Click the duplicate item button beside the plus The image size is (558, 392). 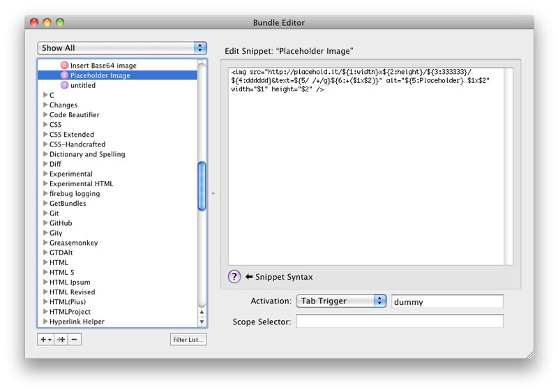(61, 340)
